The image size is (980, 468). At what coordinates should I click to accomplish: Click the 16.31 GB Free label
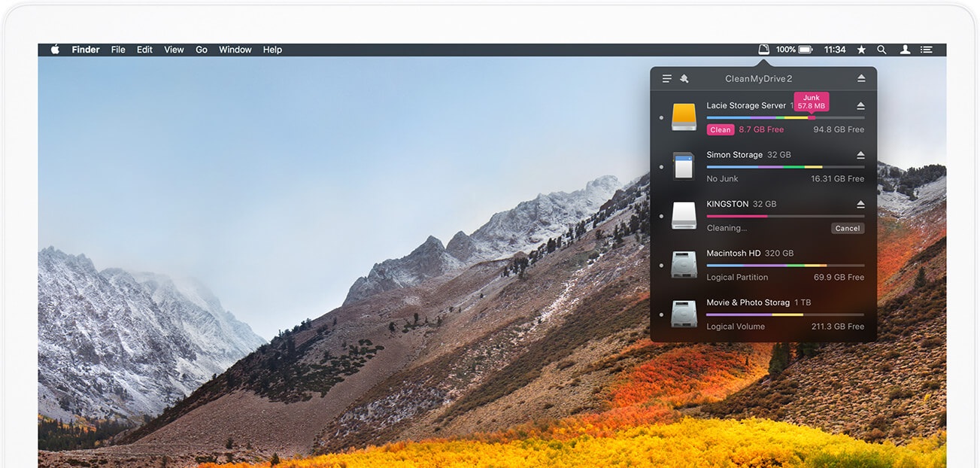click(x=838, y=179)
